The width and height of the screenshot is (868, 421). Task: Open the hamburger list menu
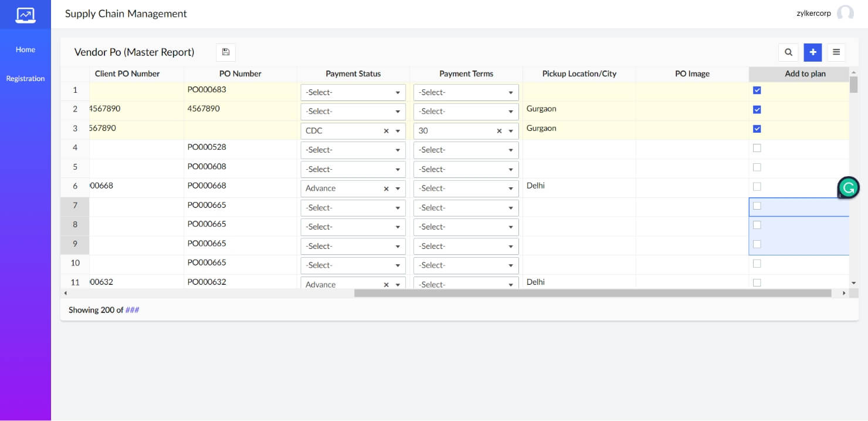click(836, 52)
